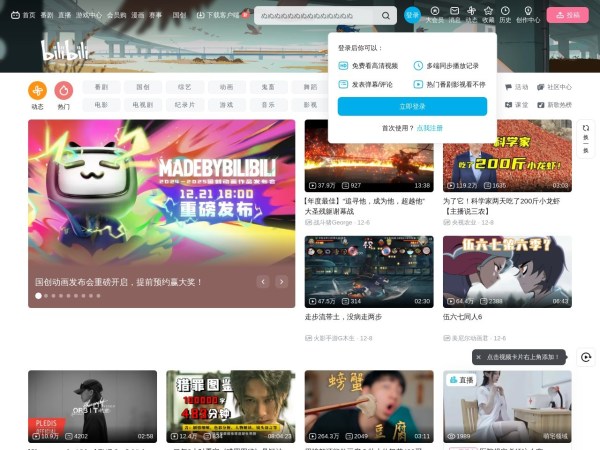This screenshot has height=450, width=600.
Task: Click the blue 立即登录 button
Action: (412, 106)
